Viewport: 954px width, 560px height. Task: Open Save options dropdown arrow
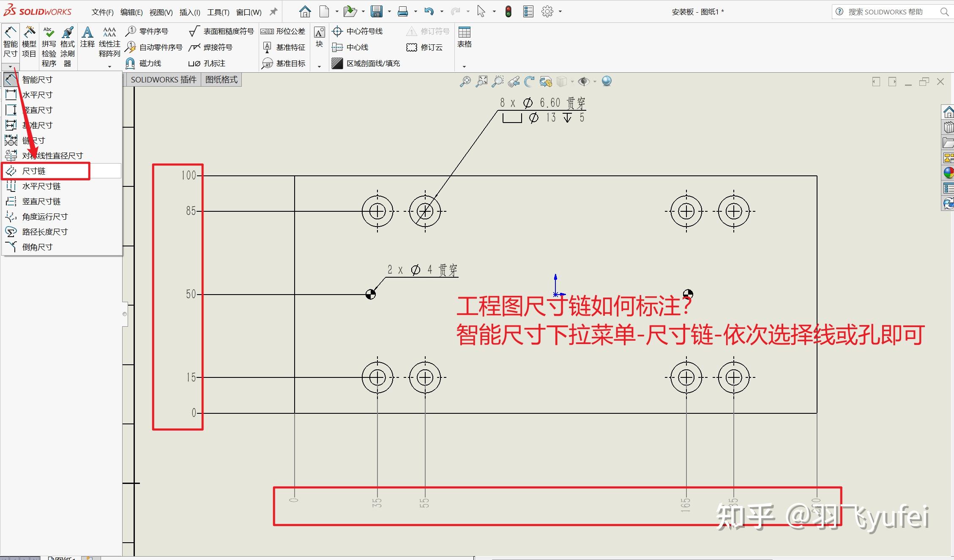[389, 11]
